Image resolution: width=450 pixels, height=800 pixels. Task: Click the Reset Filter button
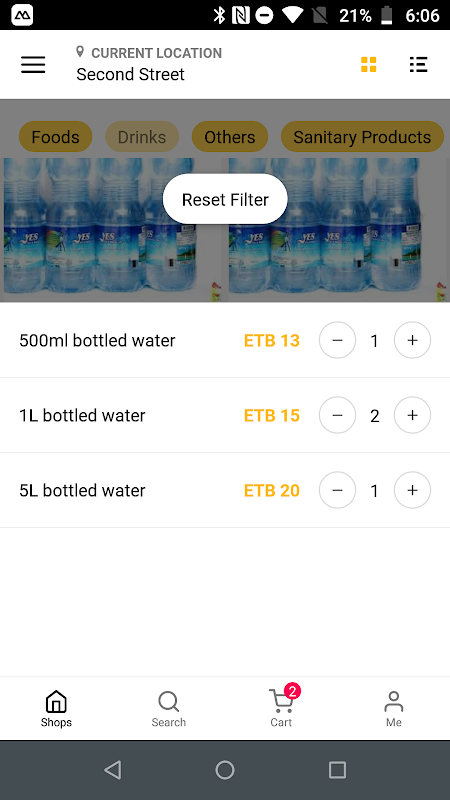(x=225, y=199)
